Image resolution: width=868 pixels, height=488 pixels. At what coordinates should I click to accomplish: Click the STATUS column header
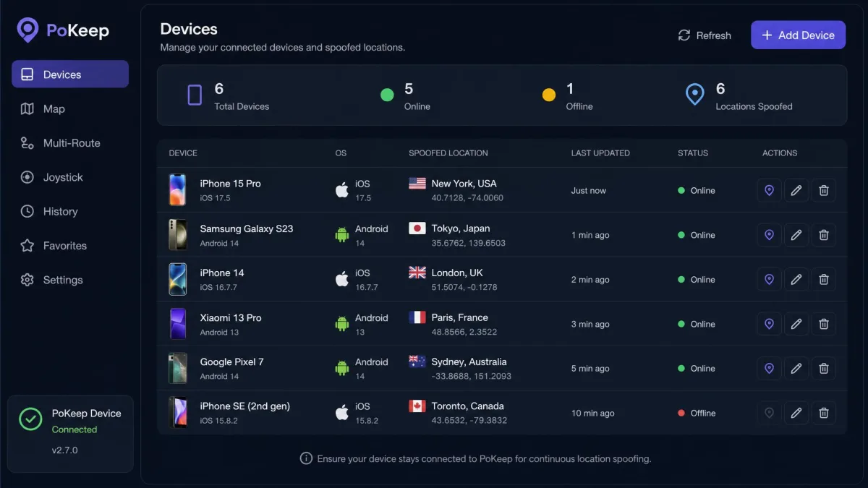[693, 153]
